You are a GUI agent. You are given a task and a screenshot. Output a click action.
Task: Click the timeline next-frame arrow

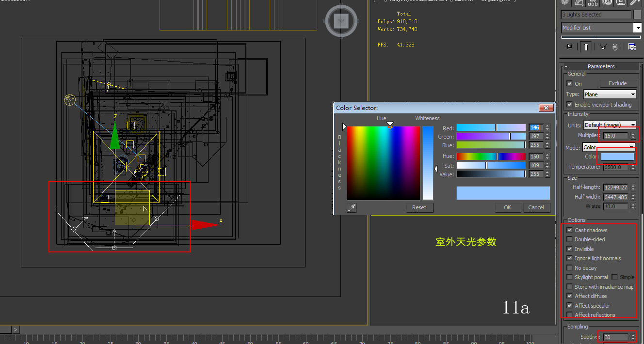(16, 329)
